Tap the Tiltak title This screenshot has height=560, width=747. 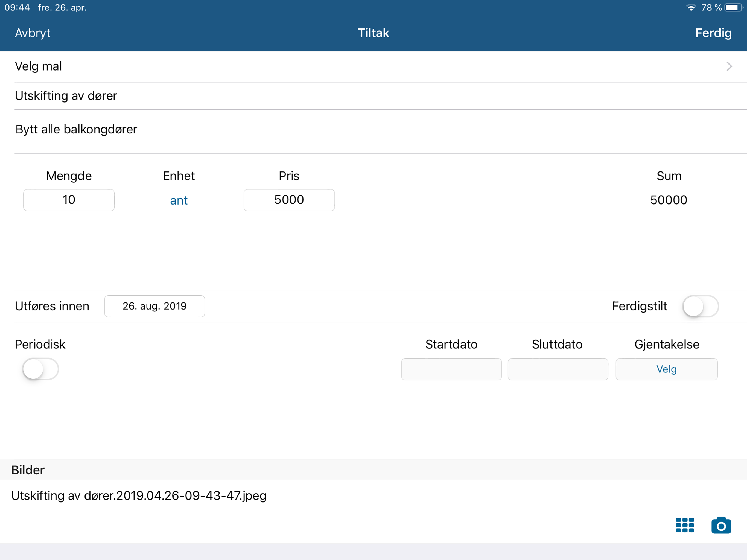point(373,33)
